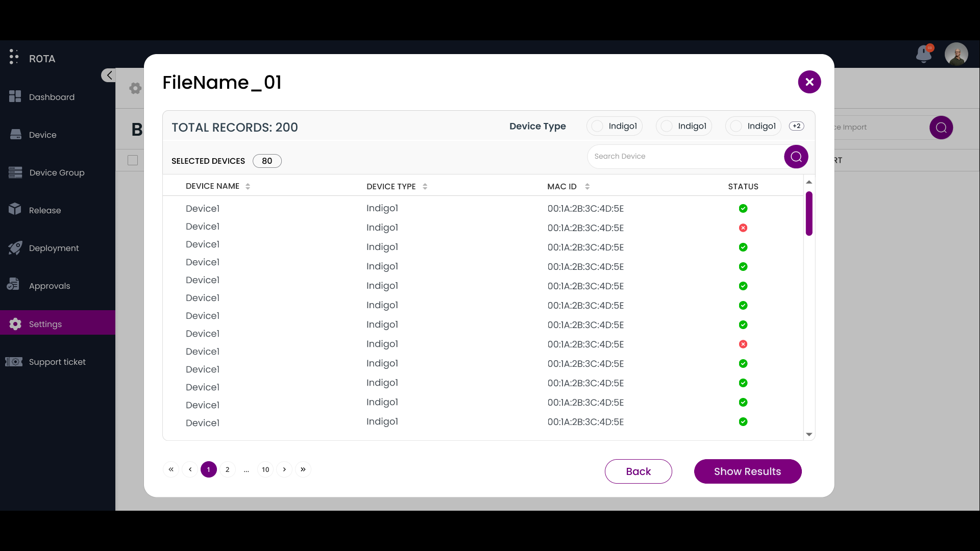The width and height of the screenshot is (980, 551).
Task: Go to page 2 of records
Action: [x=227, y=469]
